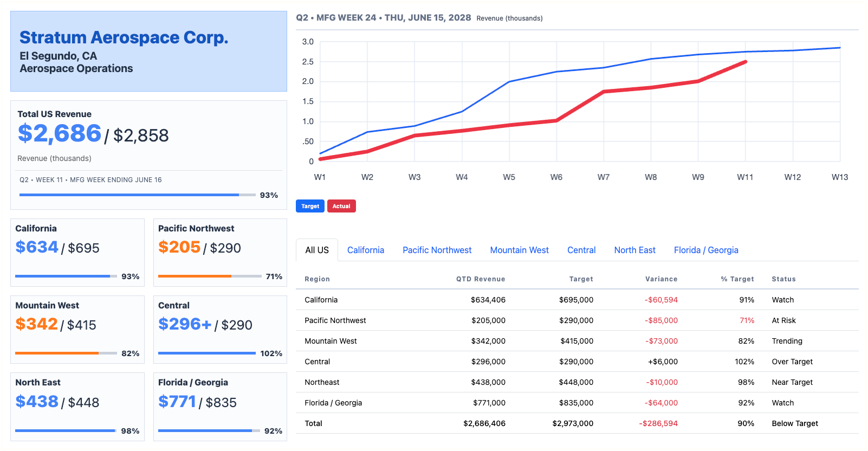Click the $634 value in California card

[37, 247]
